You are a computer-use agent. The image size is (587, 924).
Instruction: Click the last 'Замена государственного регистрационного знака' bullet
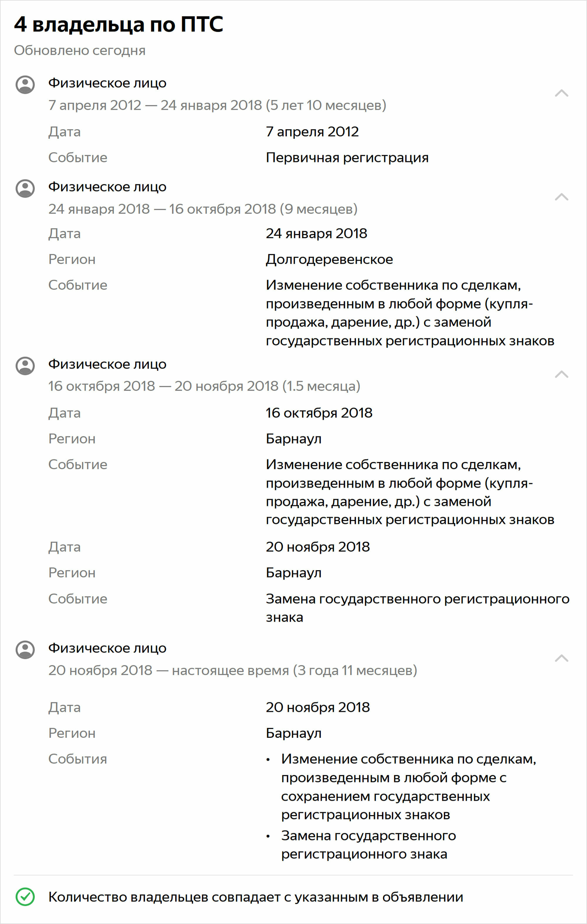click(368, 845)
